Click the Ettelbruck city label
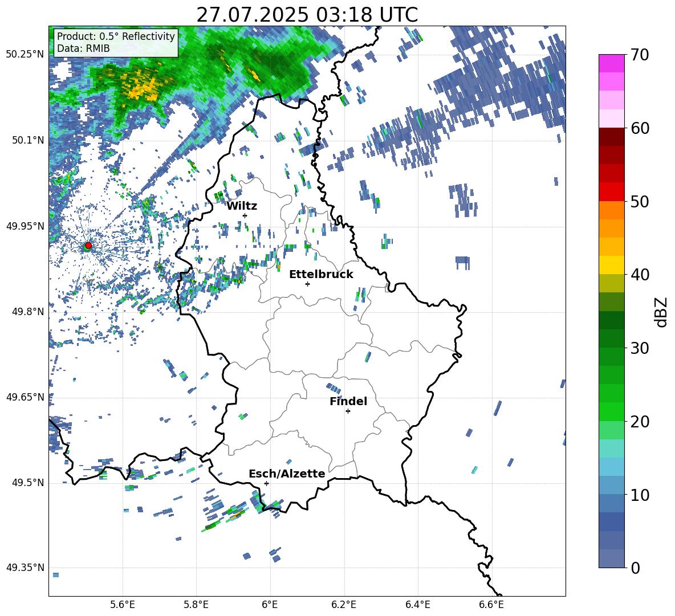 (321, 275)
